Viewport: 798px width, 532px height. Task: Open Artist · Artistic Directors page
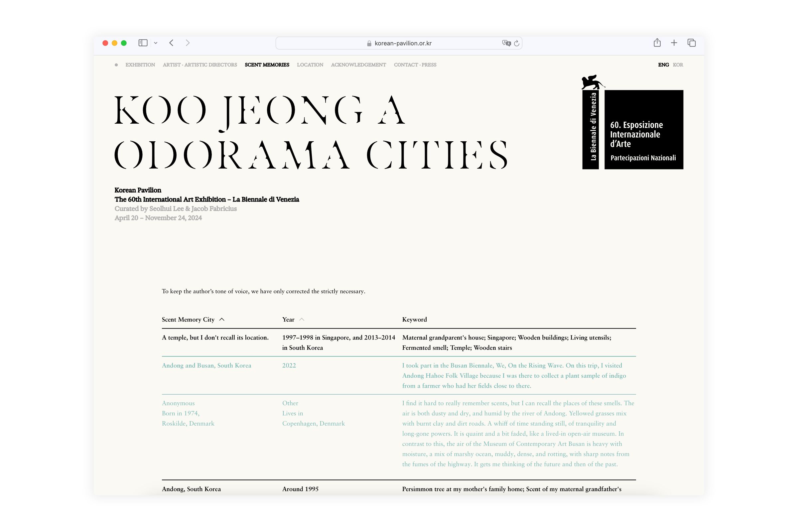click(x=200, y=65)
